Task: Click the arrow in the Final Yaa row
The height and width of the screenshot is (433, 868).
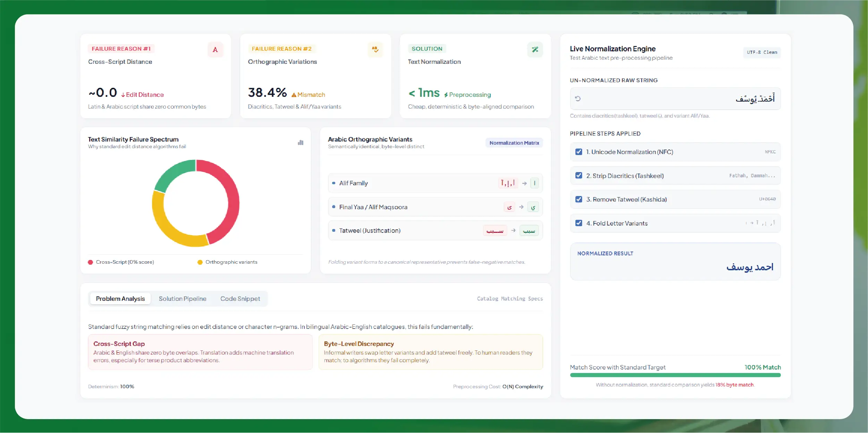Action: coord(521,207)
